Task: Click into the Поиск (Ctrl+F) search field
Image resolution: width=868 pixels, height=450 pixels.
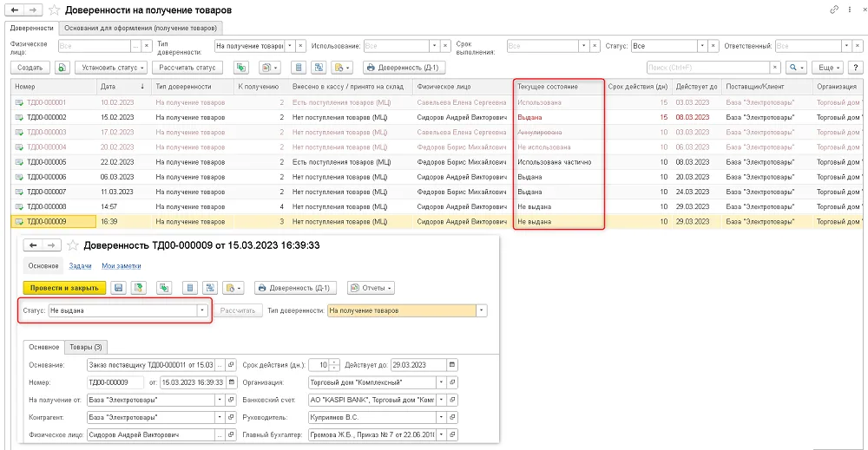Action: point(708,68)
